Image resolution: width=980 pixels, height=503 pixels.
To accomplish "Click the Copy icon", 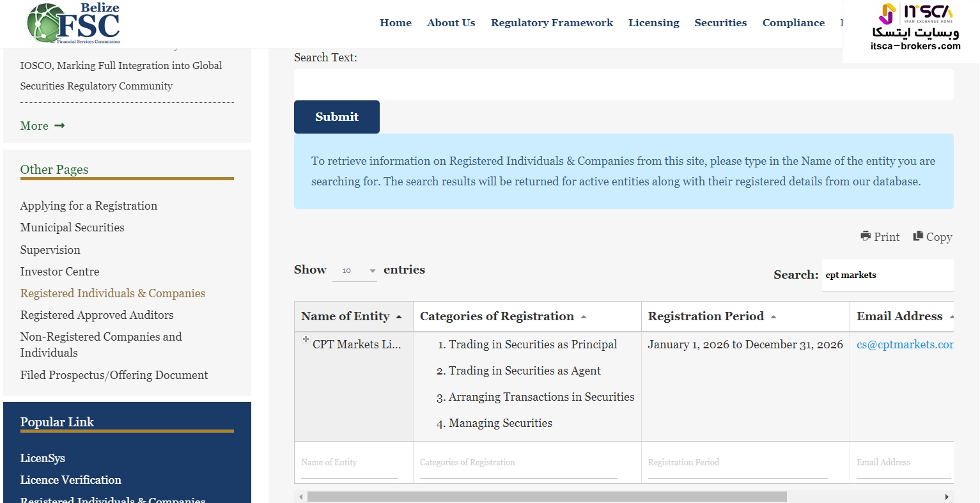I will click(918, 236).
